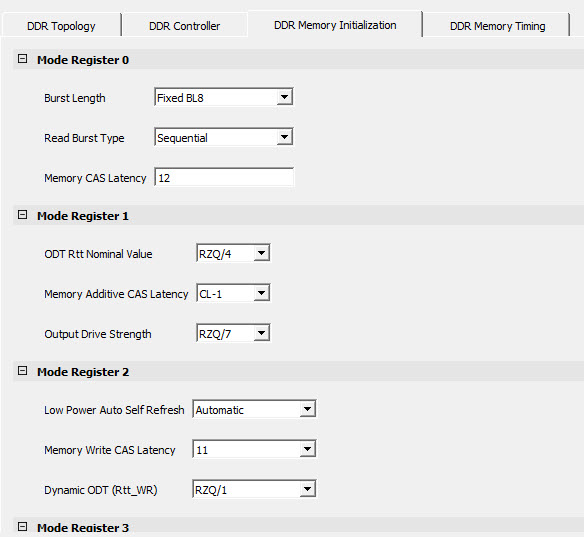Switch to the DDR Controller tab

(x=184, y=26)
